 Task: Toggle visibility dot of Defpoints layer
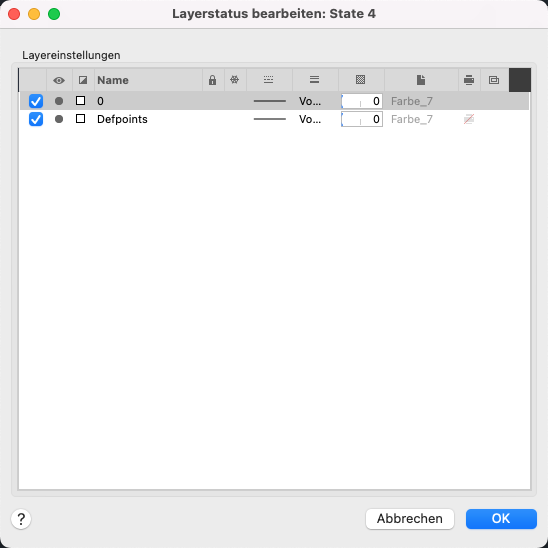click(x=59, y=119)
